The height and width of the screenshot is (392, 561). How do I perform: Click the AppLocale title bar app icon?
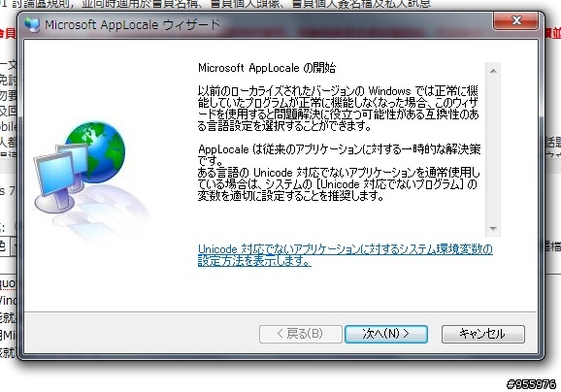click(x=32, y=24)
